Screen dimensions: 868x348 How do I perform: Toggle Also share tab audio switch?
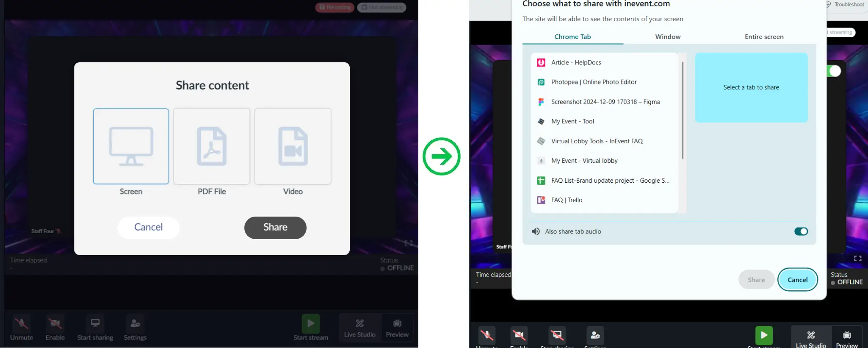pyautogui.click(x=801, y=231)
